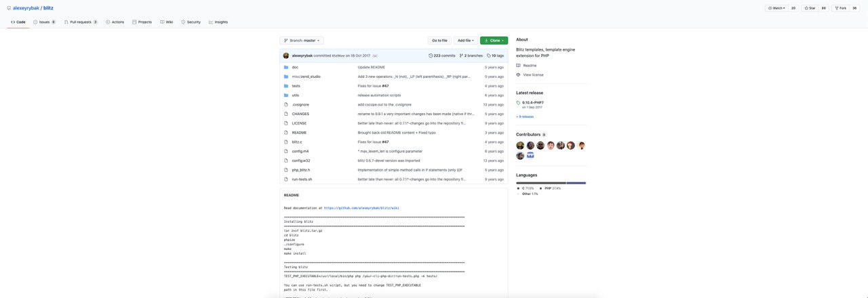The width and height of the screenshot is (868, 298).
Task: View the 10 tags link
Action: tap(496, 56)
